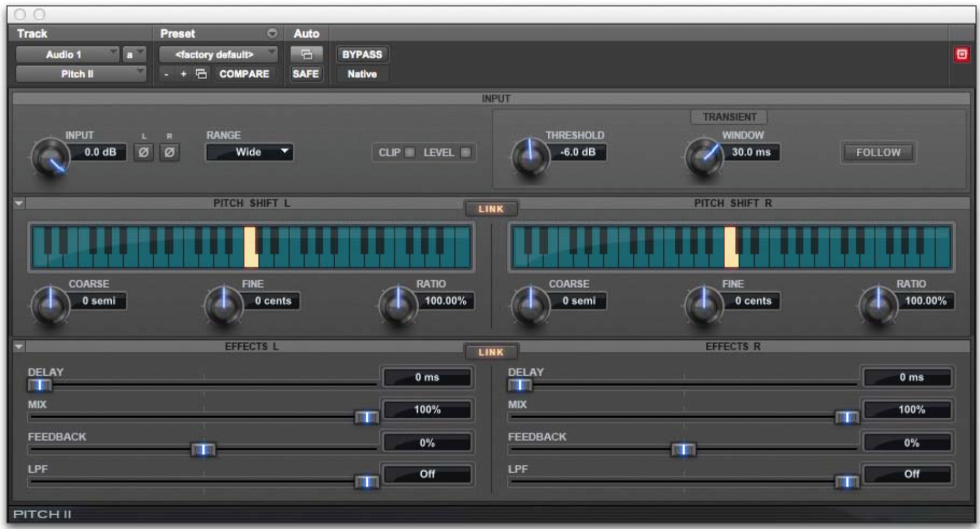Open the RANGE Wide dropdown

[250, 152]
